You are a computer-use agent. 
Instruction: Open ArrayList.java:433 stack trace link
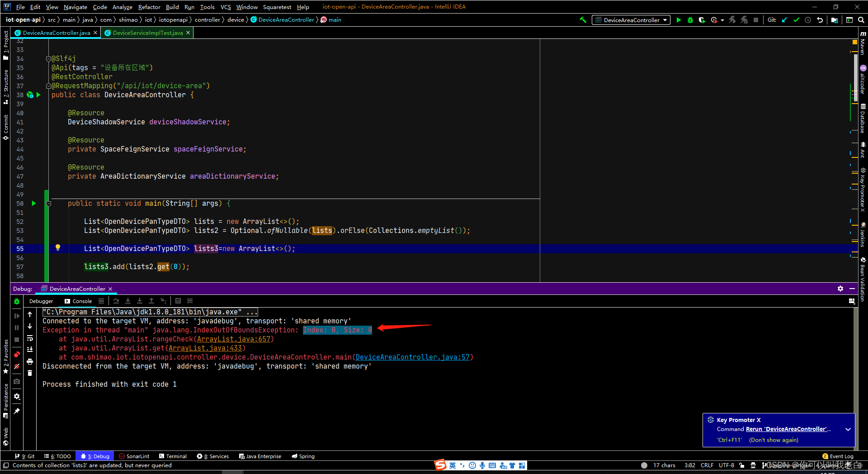tap(205, 348)
